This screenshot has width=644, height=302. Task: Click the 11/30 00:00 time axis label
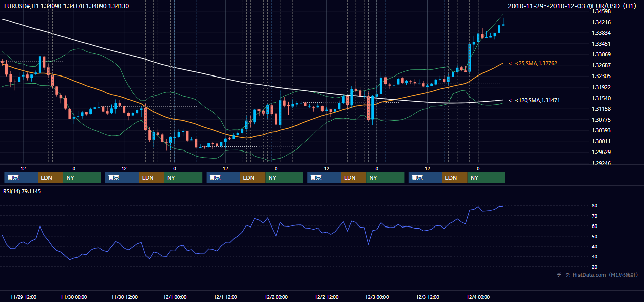74,297
